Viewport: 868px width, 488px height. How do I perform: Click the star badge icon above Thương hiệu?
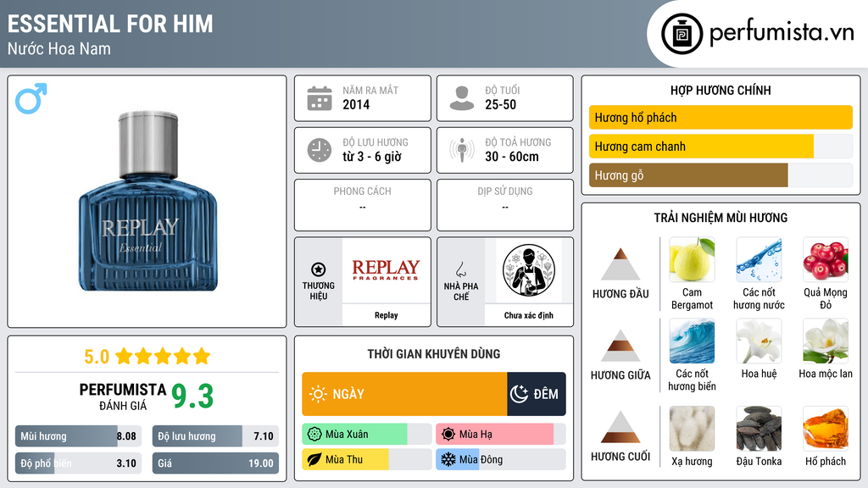(x=319, y=269)
